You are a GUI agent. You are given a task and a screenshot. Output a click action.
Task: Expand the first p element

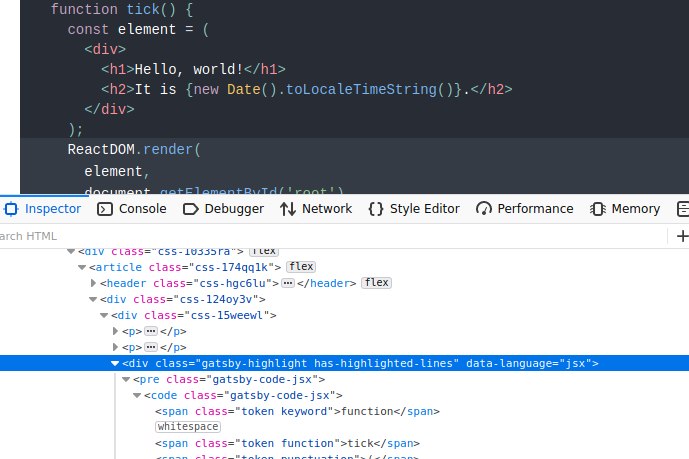(115, 331)
